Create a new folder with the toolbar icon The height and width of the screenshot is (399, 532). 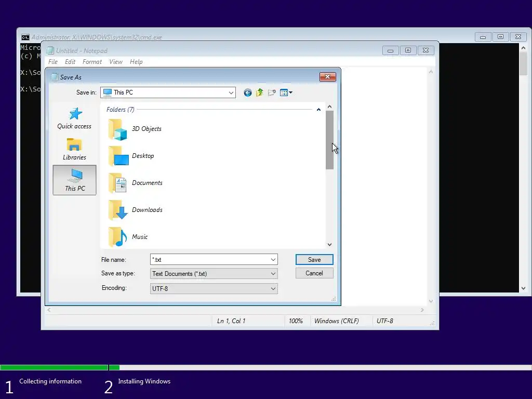click(272, 92)
